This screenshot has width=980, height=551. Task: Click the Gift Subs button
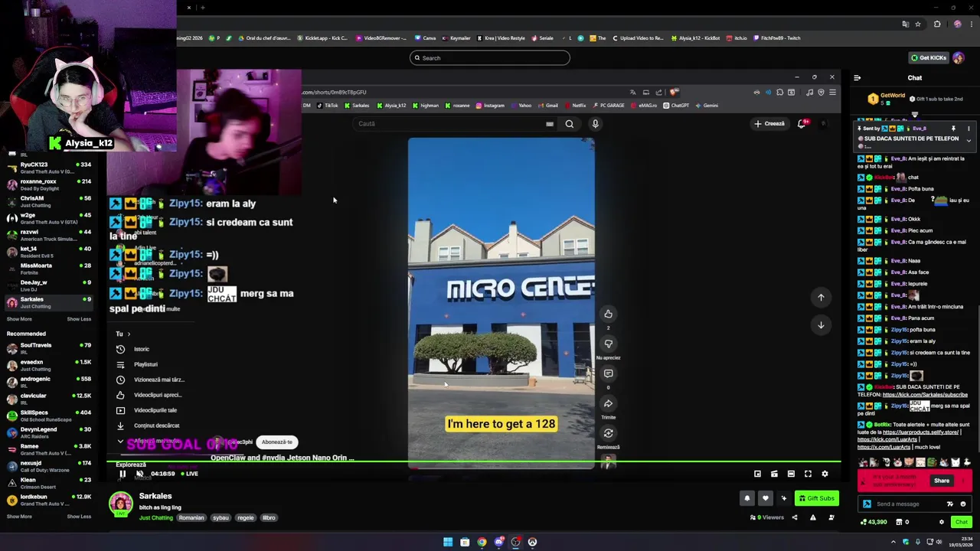click(816, 498)
